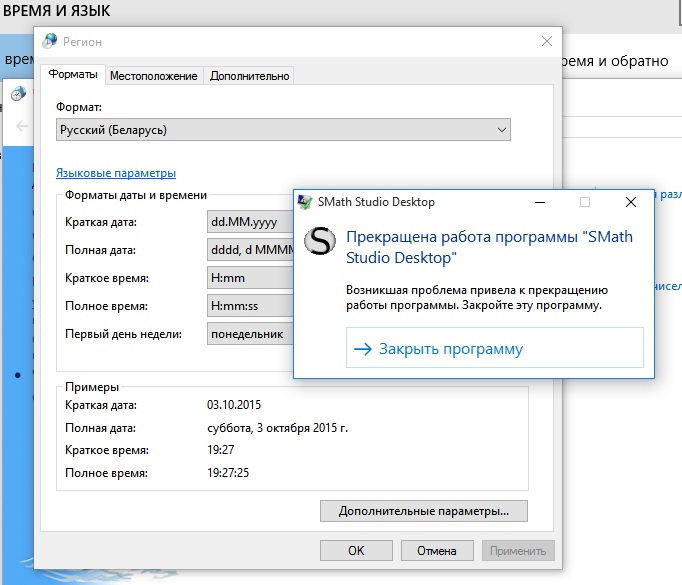Confirm with the OK button
The width and height of the screenshot is (682, 585).
coord(356,550)
